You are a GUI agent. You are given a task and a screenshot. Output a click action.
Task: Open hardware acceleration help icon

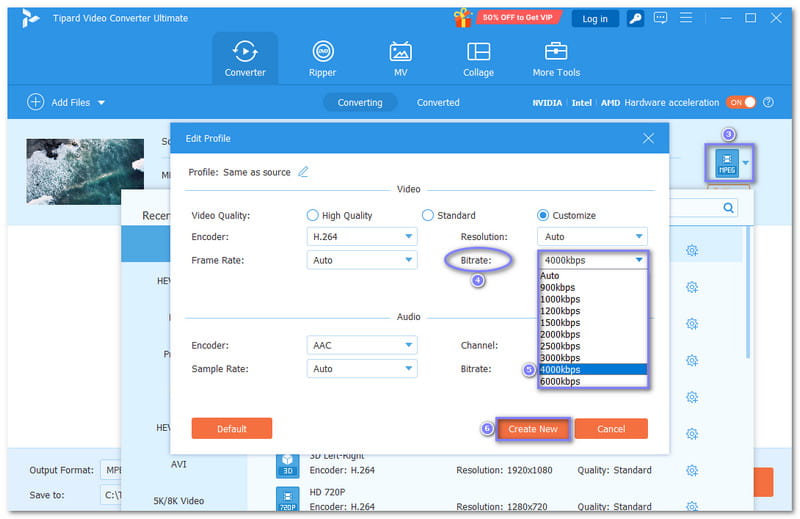pos(768,102)
